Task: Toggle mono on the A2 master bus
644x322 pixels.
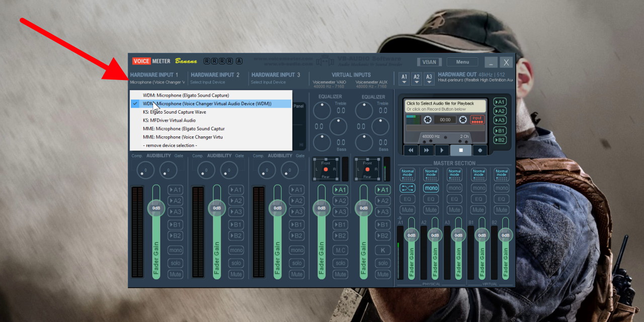Action: pos(431,188)
